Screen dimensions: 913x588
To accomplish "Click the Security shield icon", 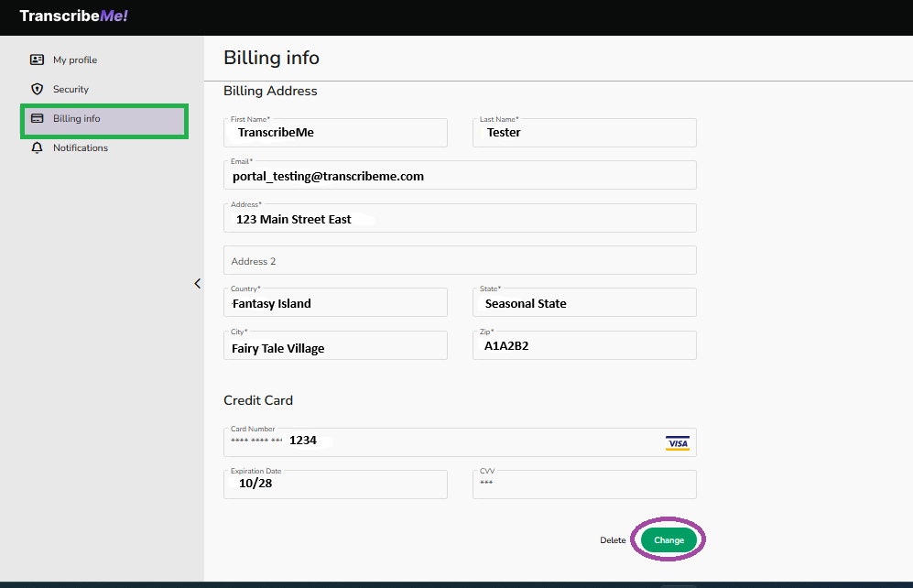I will (x=36, y=89).
